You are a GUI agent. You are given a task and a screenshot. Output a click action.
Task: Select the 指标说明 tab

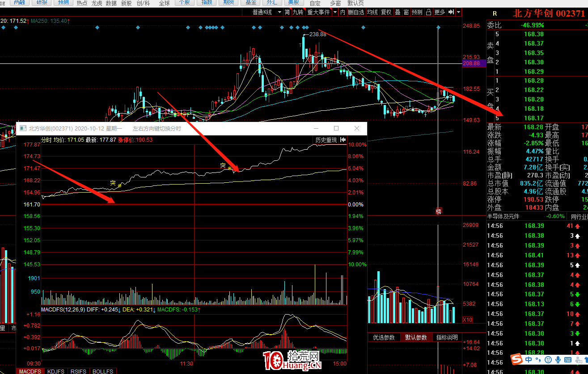[x=447, y=337]
